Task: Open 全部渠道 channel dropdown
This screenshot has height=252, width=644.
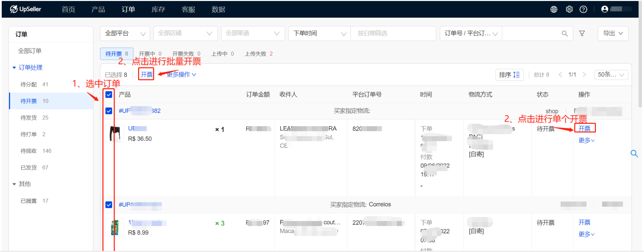Action: (x=253, y=34)
